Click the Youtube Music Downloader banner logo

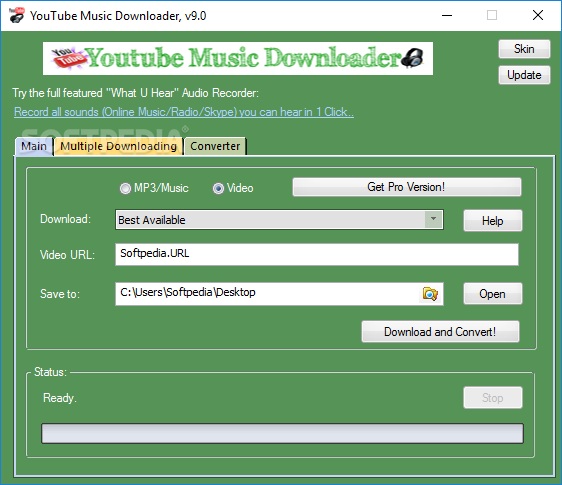[x=238, y=58]
